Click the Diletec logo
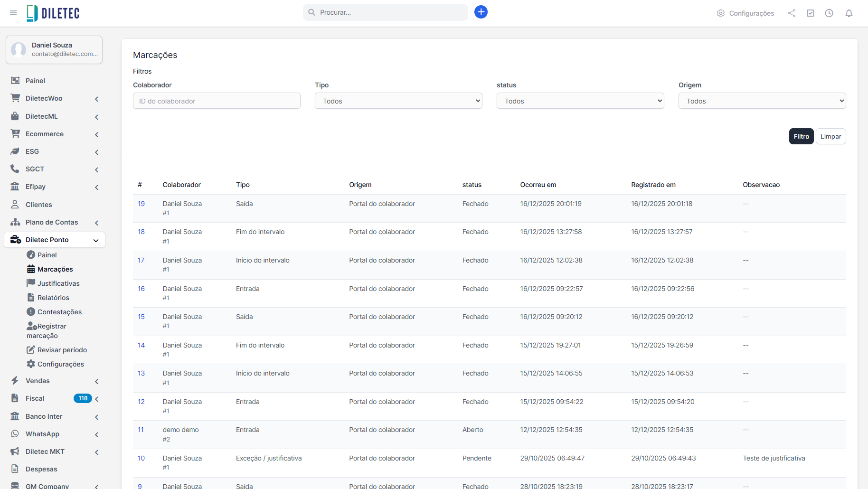 53,13
